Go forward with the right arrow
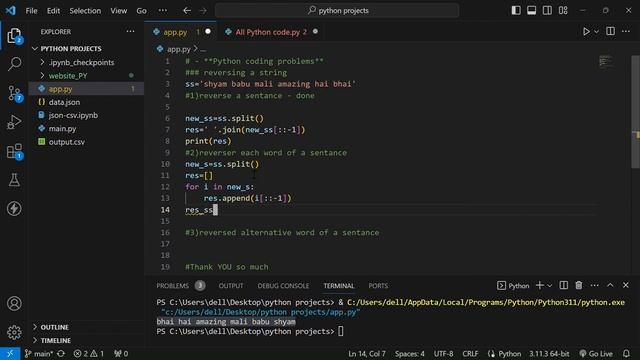Screen dimensions: 640x360 pos(203,11)
